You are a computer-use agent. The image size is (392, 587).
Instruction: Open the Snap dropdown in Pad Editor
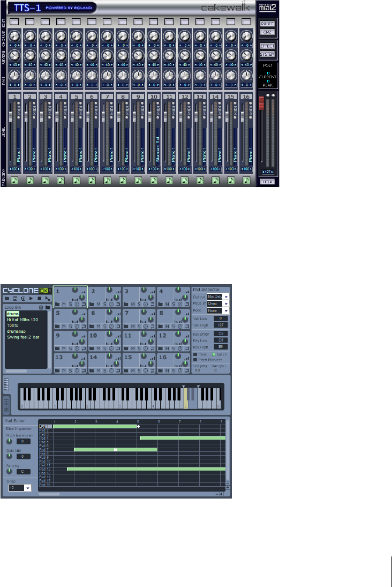pyautogui.click(x=20, y=488)
